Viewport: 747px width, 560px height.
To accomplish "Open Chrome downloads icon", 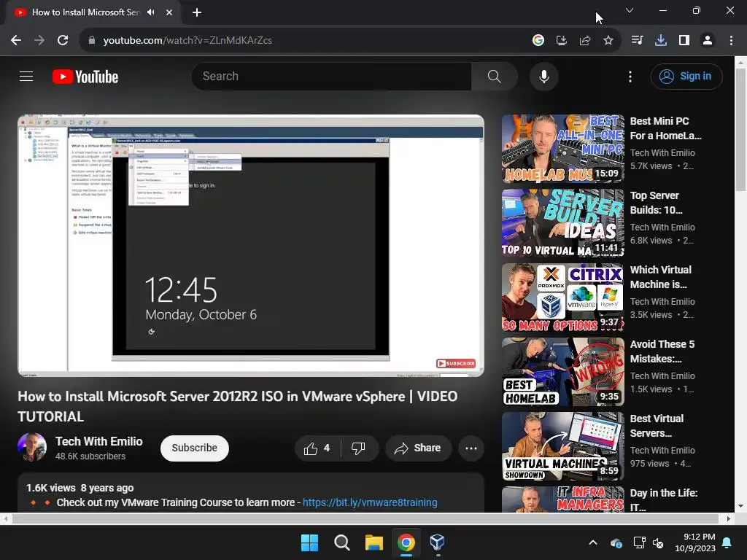I will 661,41.
